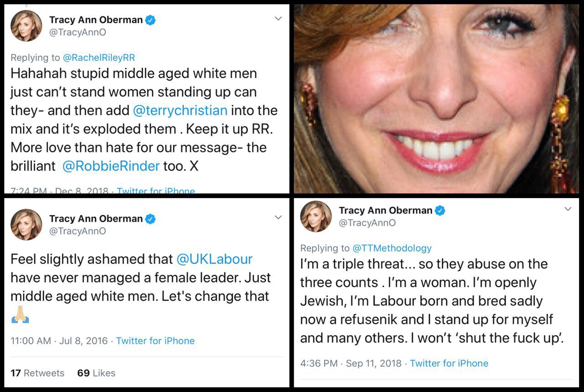Viewport: 584px width, 392px height.
Task: Click the praying hands emoji in the tweet
Action: 20,315
